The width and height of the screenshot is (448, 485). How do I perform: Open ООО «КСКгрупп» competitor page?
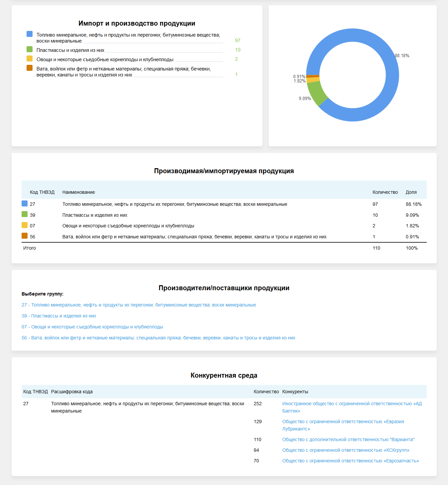point(346,450)
